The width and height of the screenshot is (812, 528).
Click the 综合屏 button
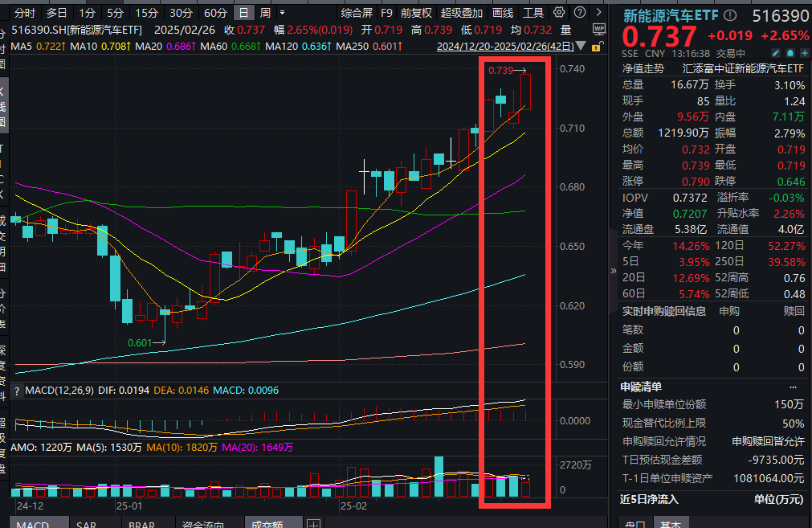tap(357, 13)
